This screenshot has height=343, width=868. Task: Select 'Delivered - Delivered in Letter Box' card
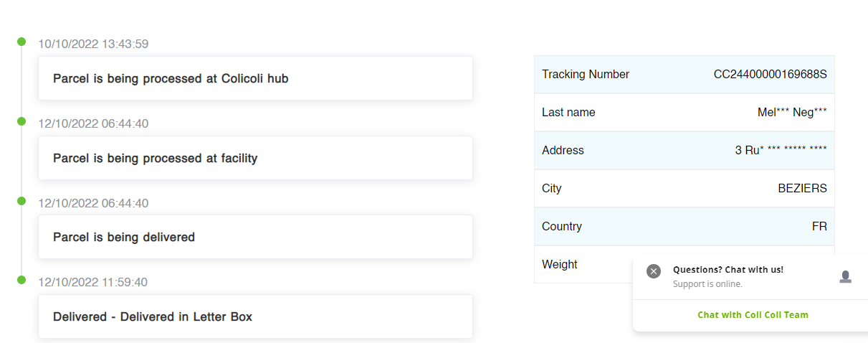pos(255,316)
